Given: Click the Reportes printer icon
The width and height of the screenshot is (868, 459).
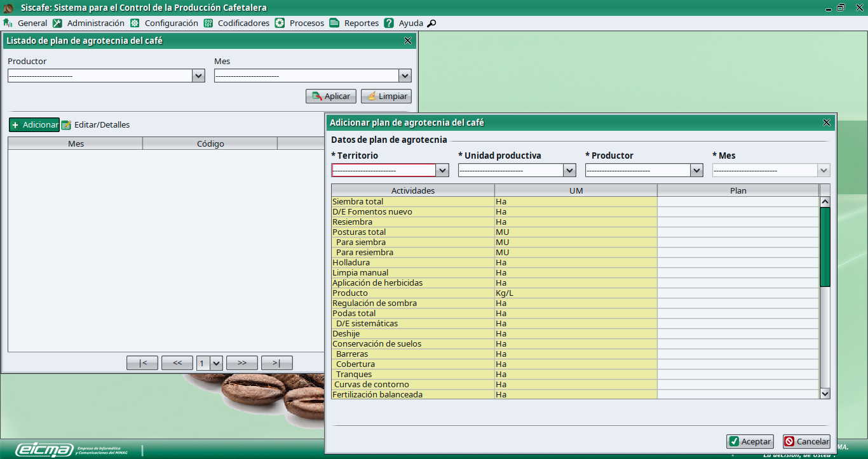Looking at the screenshot, I should click(x=334, y=23).
